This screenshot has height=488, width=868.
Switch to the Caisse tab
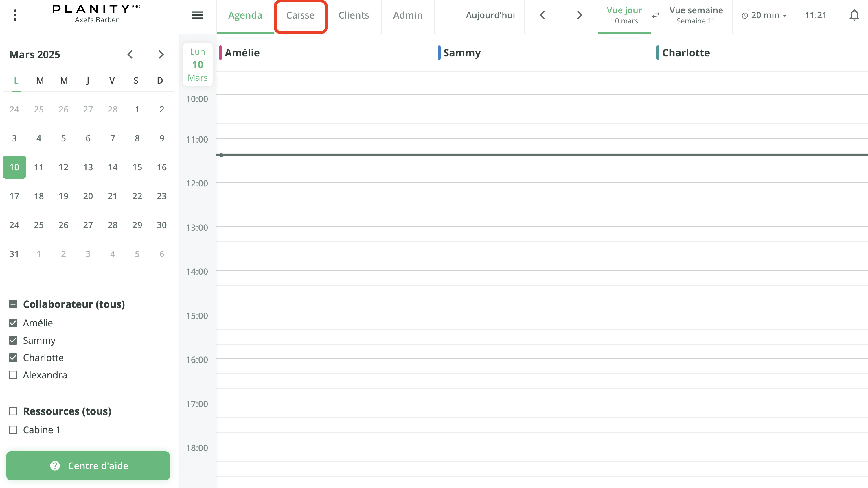(300, 15)
